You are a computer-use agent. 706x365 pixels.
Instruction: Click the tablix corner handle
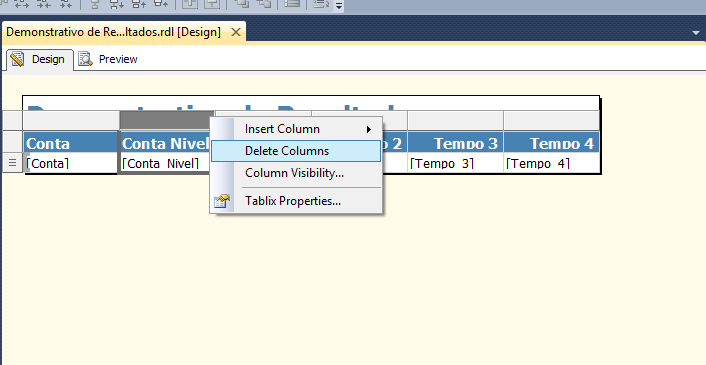(12, 121)
